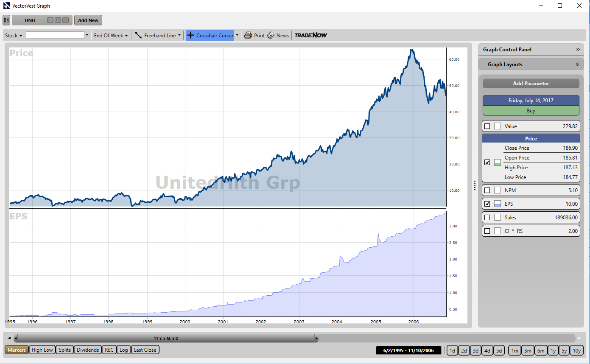Click the Add Parameter button

point(531,84)
